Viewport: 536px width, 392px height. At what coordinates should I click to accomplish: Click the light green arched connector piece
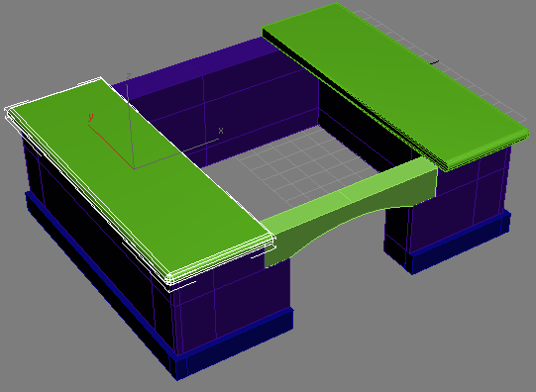click(349, 208)
